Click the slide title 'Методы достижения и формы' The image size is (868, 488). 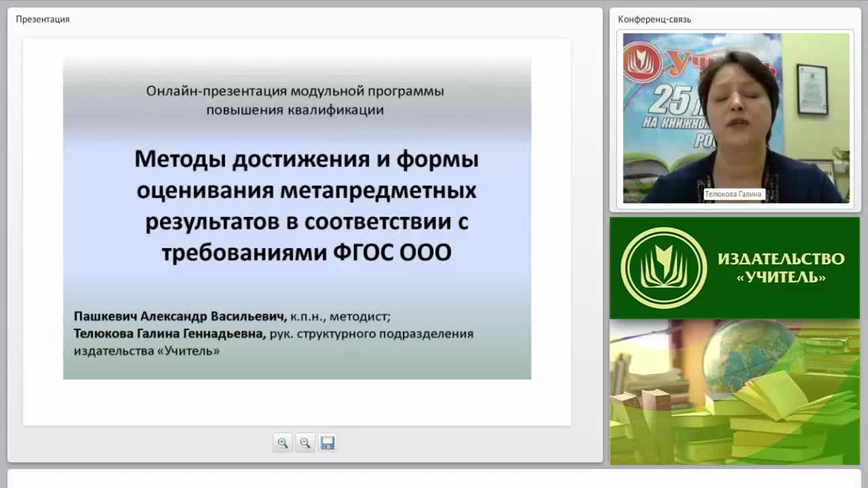pyautogui.click(x=307, y=159)
